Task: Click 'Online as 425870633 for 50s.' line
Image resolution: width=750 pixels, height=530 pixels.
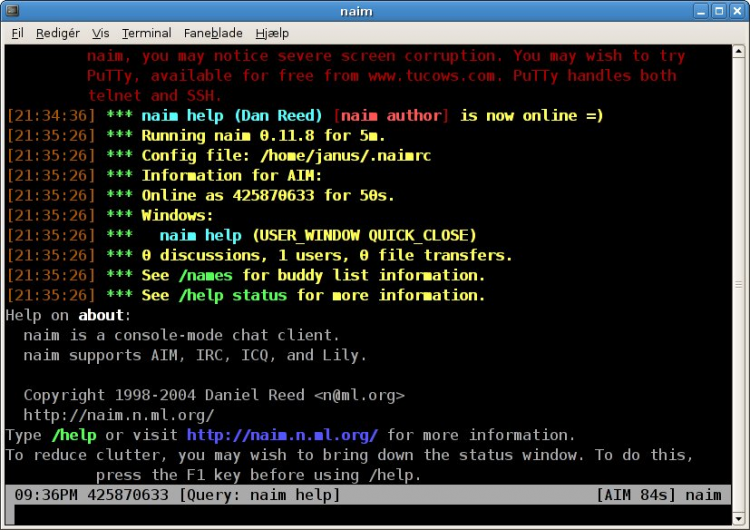Action: [x=268, y=195]
